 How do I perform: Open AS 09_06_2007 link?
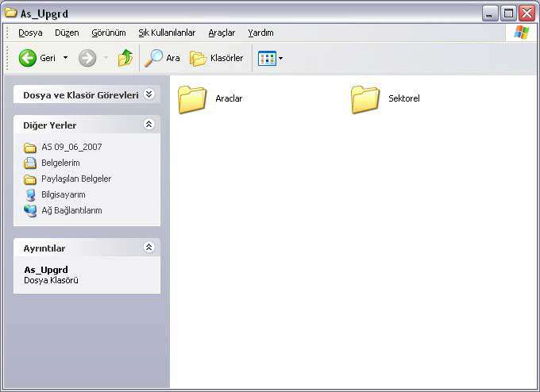coord(71,147)
